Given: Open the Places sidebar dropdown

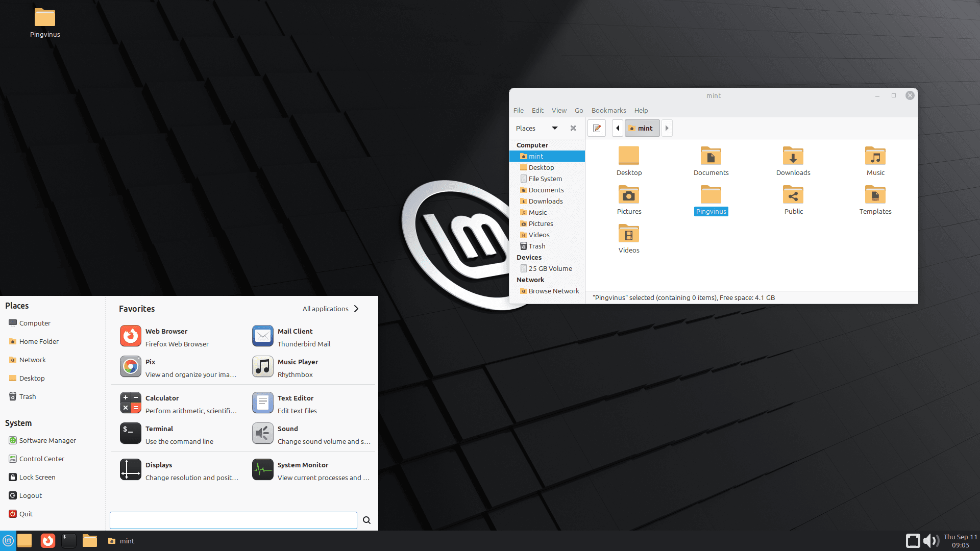Looking at the screenshot, I should click(x=555, y=128).
